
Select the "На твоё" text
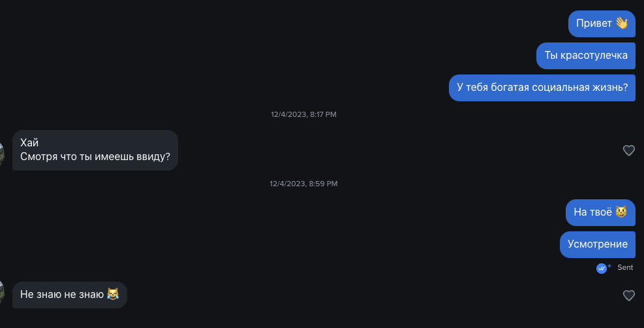coord(592,212)
